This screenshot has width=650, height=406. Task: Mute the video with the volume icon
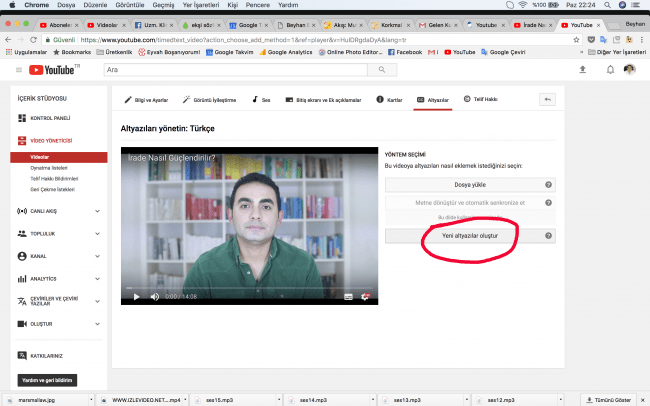[x=154, y=296]
